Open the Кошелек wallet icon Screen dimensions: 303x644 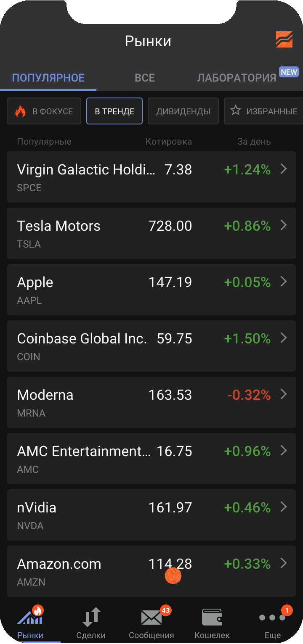click(x=212, y=617)
